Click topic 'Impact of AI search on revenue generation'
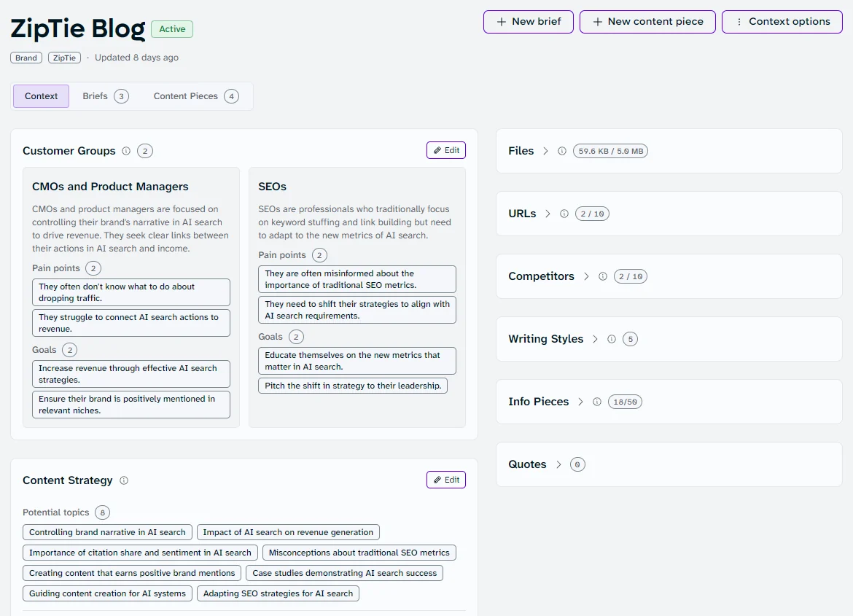853x616 pixels. pyautogui.click(x=288, y=532)
